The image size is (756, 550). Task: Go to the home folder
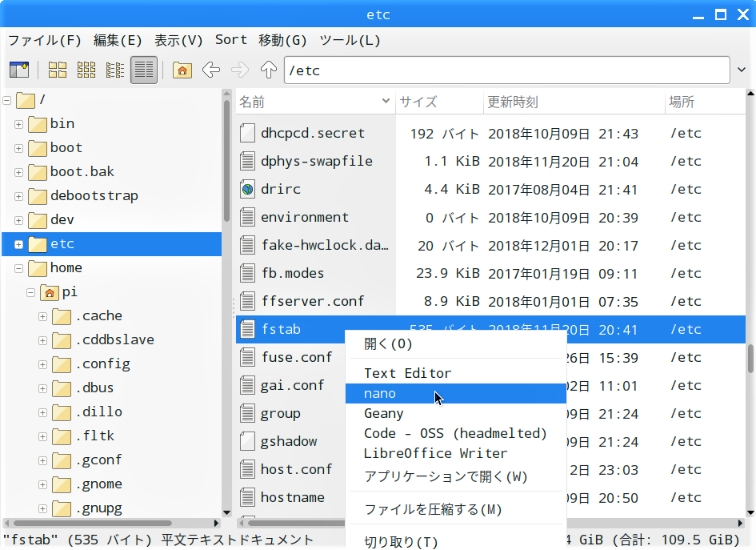coord(182,70)
